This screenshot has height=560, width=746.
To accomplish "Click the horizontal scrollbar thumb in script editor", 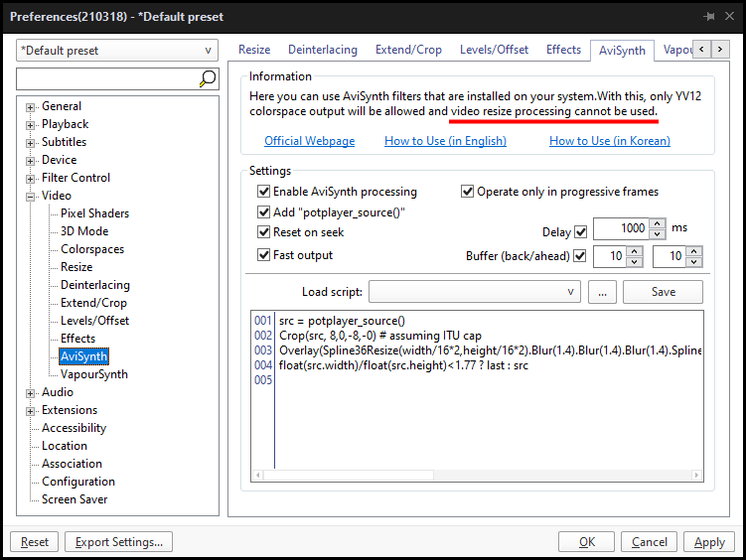I will click(x=349, y=475).
